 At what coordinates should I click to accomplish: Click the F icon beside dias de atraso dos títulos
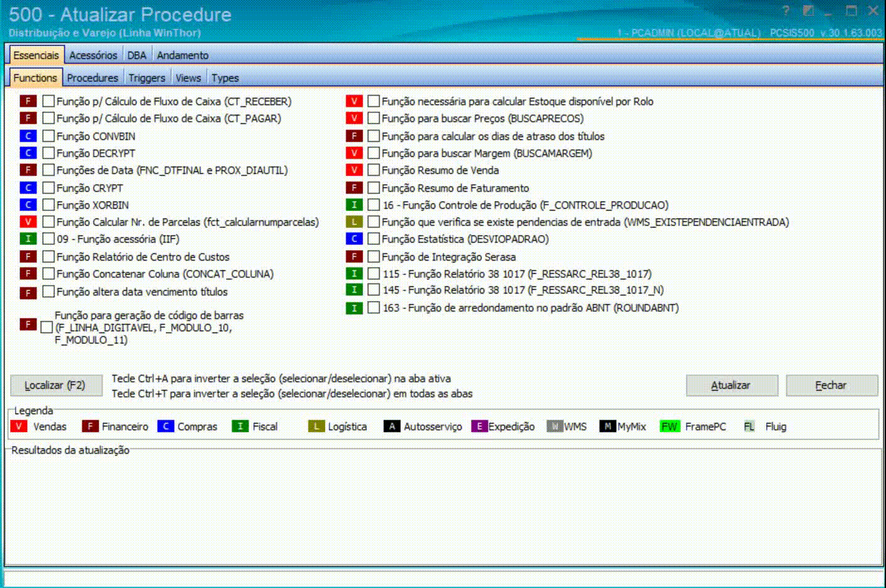[354, 136]
